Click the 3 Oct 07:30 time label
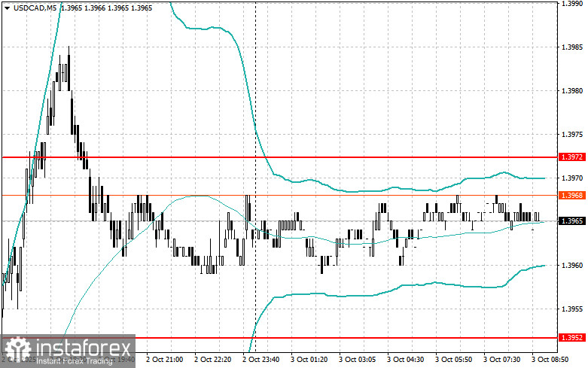Screen dimensions: 588x368 pos(501,360)
